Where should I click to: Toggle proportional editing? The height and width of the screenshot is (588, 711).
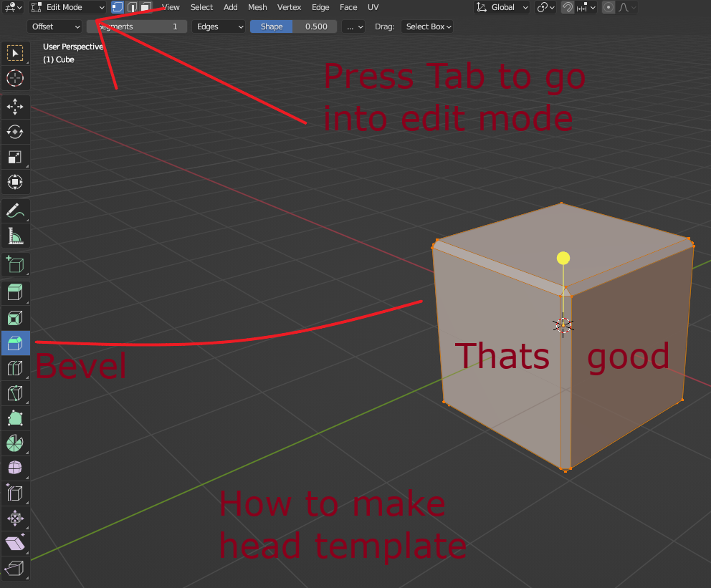click(609, 7)
